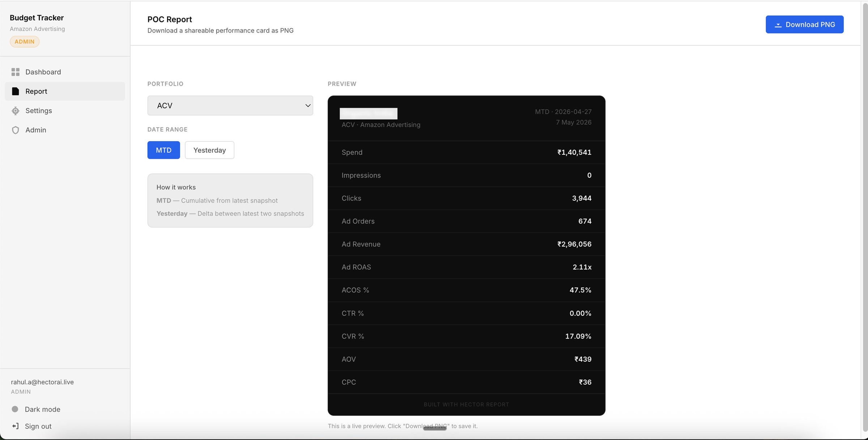Click the Download PNG button
This screenshot has height=440, width=868.
click(x=804, y=25)
